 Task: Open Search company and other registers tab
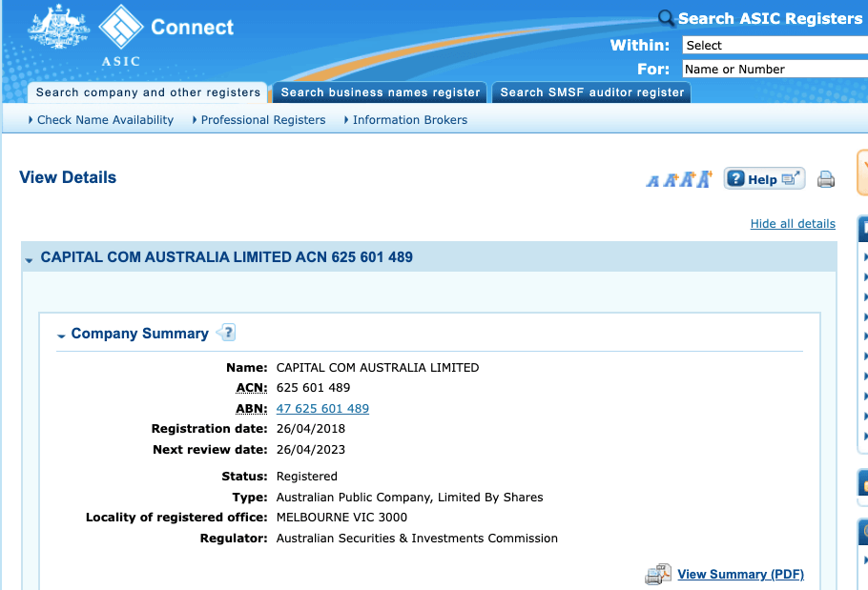click(x=148, y=92)
